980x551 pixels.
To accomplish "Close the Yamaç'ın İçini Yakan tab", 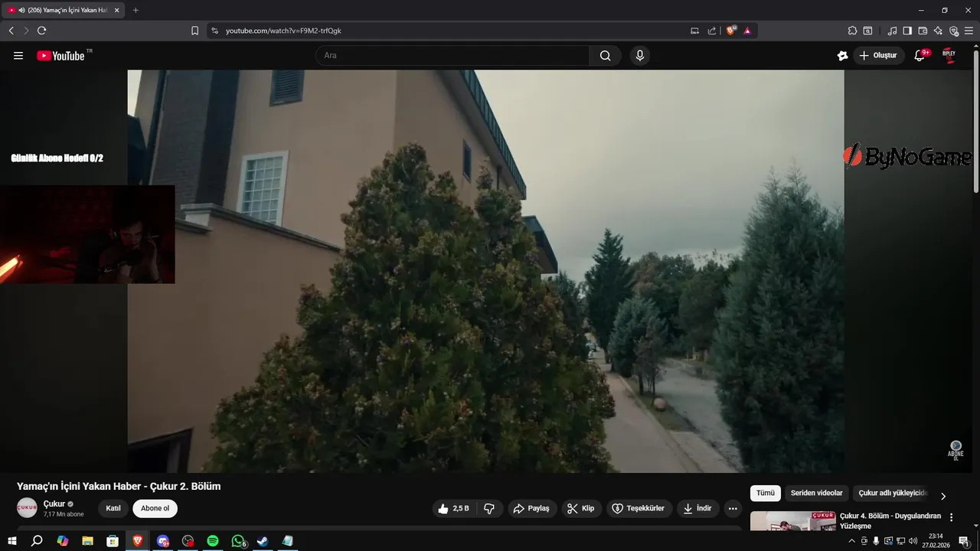I will [x=116, y=10].
